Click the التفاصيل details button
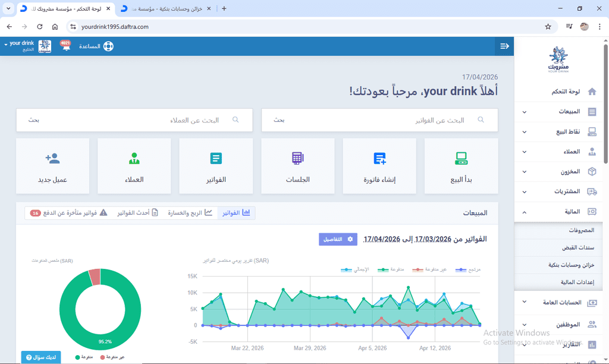 pos(338,239)
